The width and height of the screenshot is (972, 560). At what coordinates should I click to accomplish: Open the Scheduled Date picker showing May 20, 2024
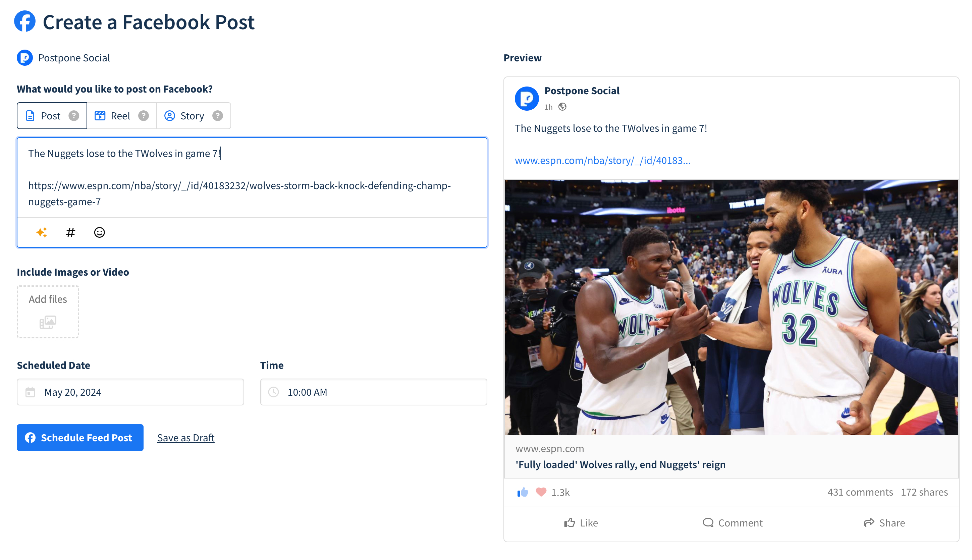pyautogui.click(x=130, y=392)
